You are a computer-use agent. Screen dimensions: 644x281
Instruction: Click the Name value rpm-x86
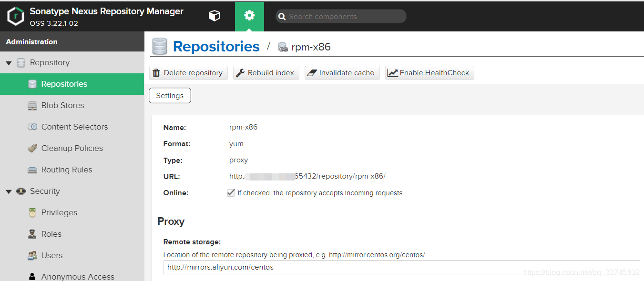[x=244, y=127]
